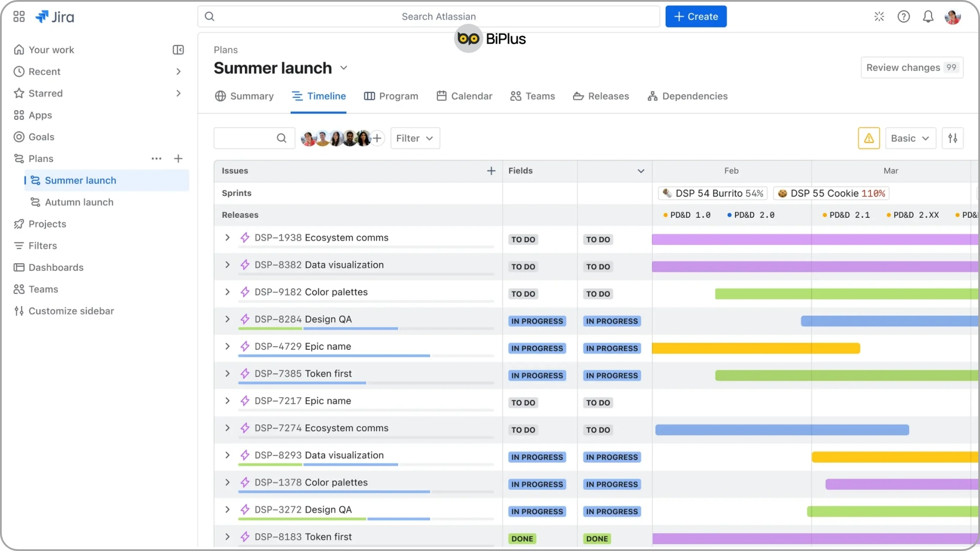Click the plan search input field
This screenshot has width=980, height=551.
coord(254,138)
